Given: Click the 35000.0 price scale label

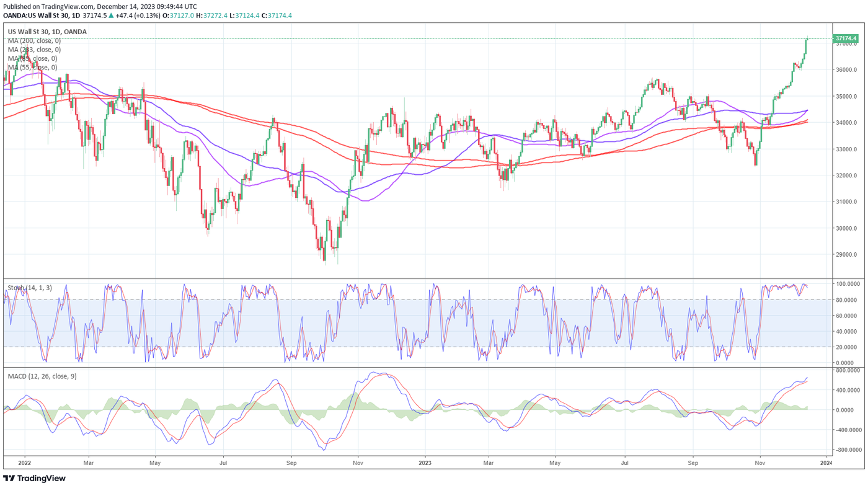Looking at the screenshot, I should 847,97.
